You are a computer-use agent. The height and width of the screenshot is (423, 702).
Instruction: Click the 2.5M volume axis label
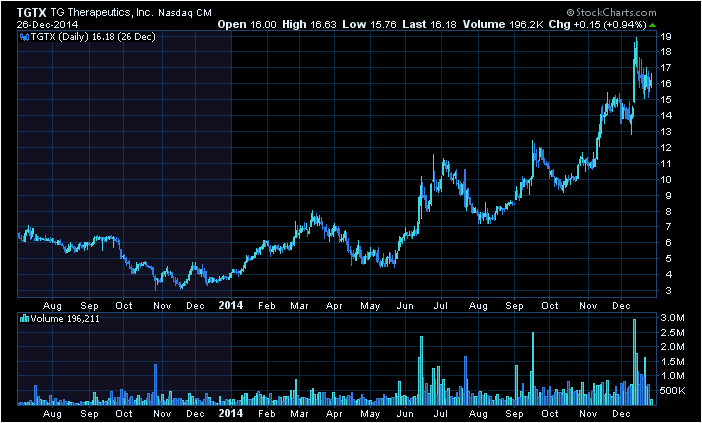673,333
